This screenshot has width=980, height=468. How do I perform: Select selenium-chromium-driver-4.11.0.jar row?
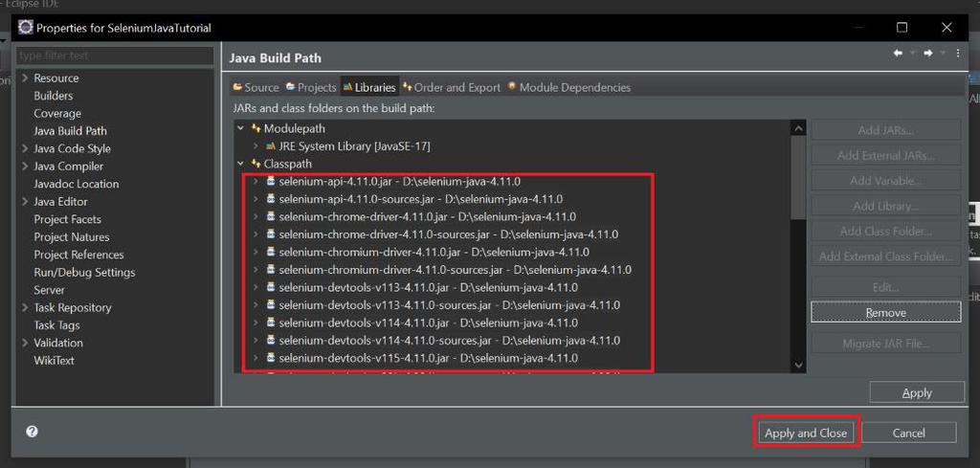tap(434, 252)
